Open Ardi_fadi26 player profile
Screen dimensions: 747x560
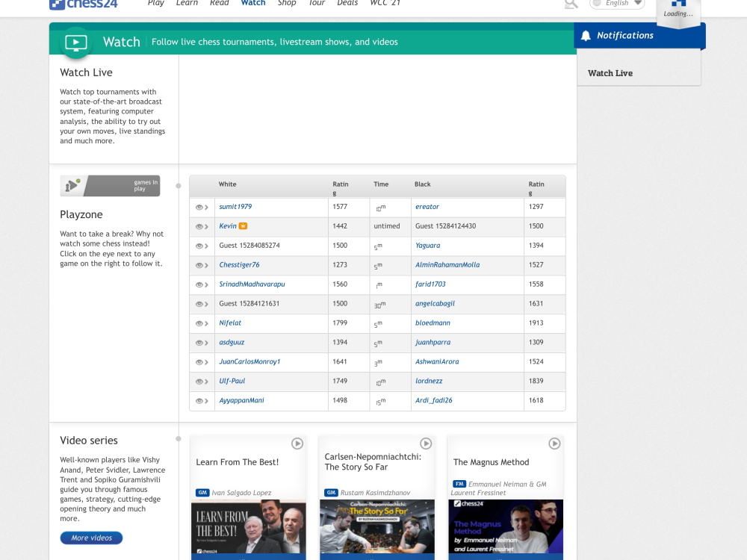pos(433,400)
